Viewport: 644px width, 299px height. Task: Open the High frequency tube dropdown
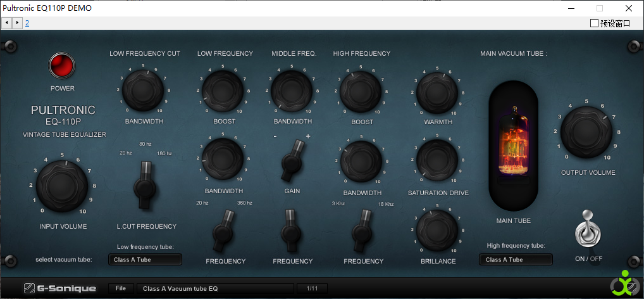516,260
